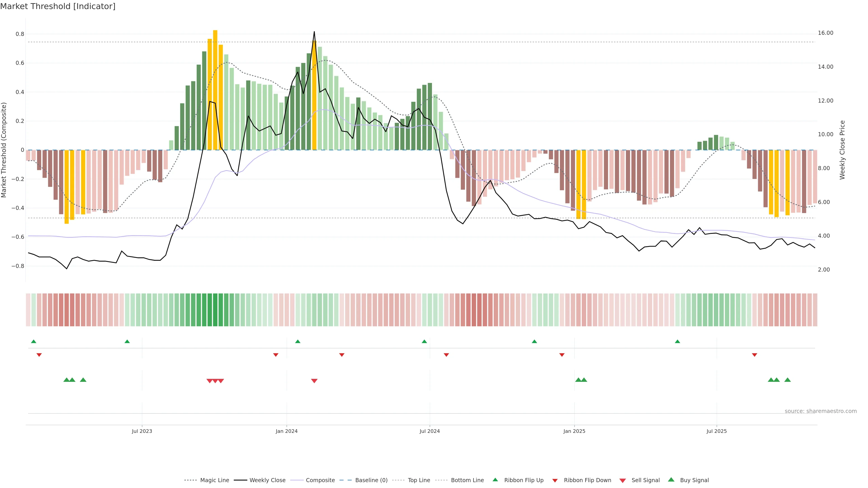Click the Weekly Close Price axis title

pyautogui.click(x=842, y=150)
